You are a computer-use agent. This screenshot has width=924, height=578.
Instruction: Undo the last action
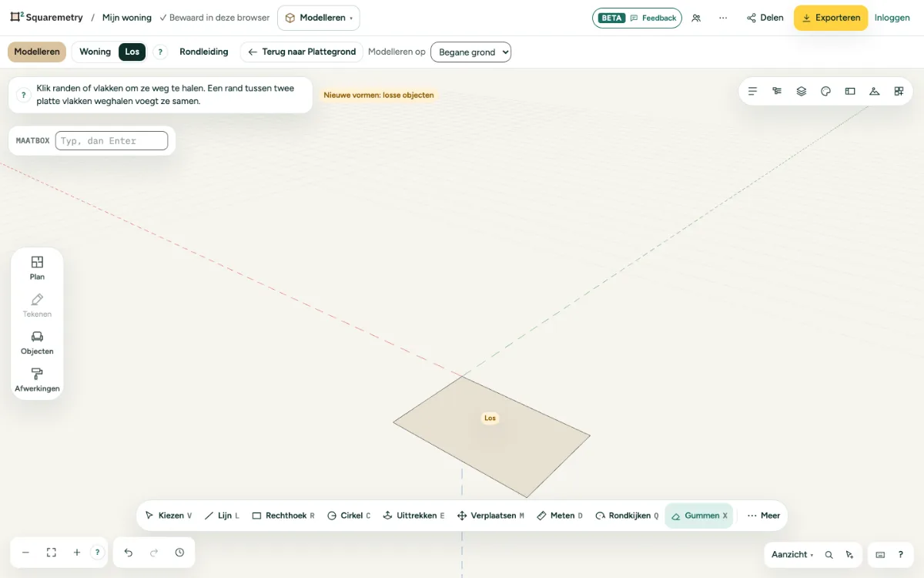129,553
